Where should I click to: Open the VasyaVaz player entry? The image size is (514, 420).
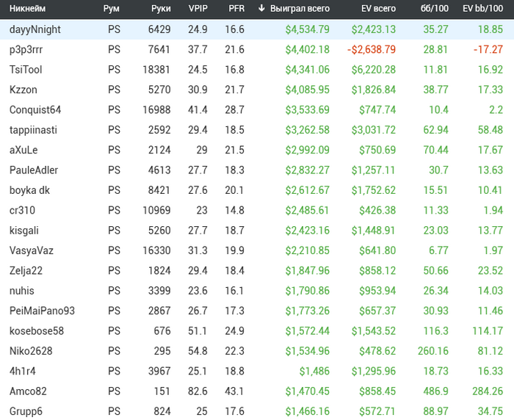32,250
